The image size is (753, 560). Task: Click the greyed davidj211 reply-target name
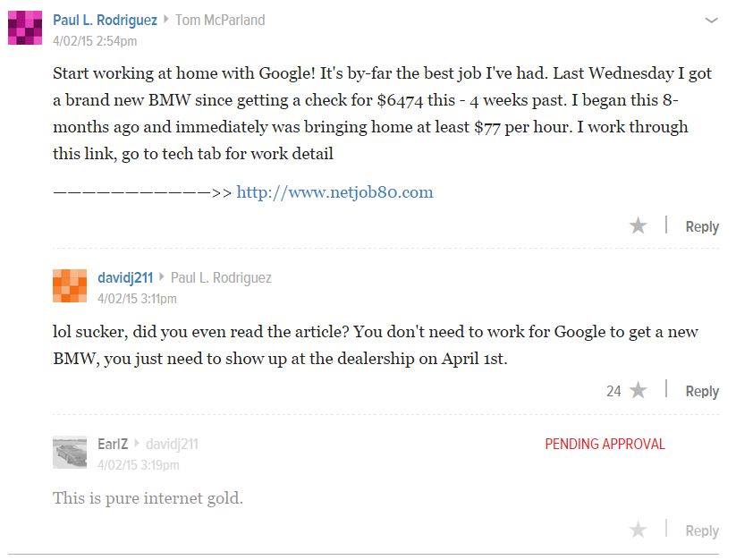tap(172, 445)
